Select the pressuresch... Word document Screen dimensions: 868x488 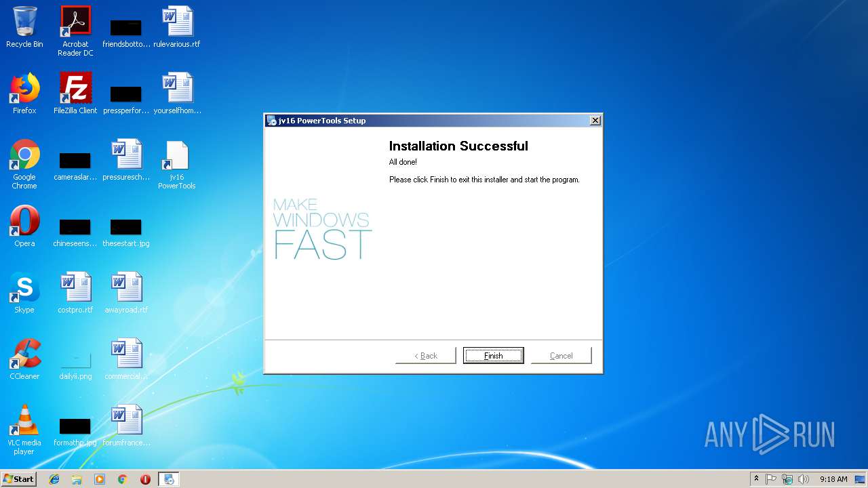[126, 160]
